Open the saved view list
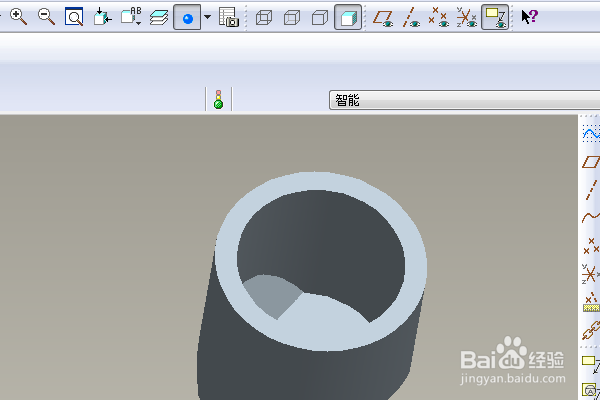 (131, 17)
